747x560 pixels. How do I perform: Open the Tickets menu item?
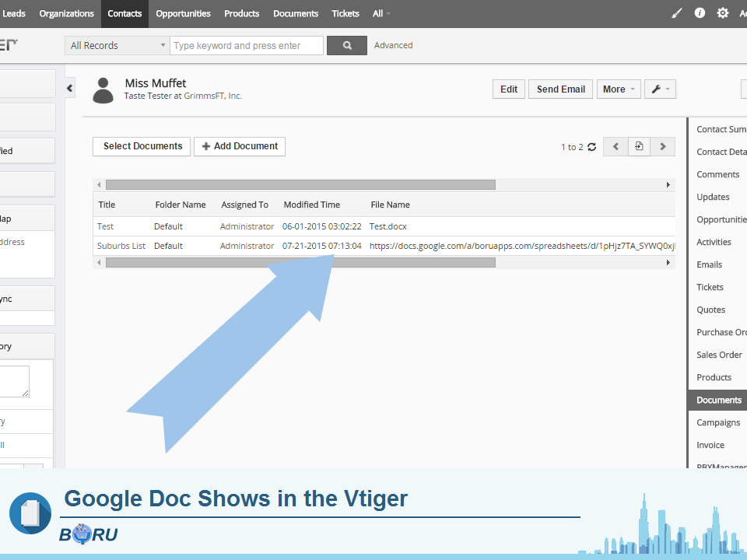(x=345, y=13)
